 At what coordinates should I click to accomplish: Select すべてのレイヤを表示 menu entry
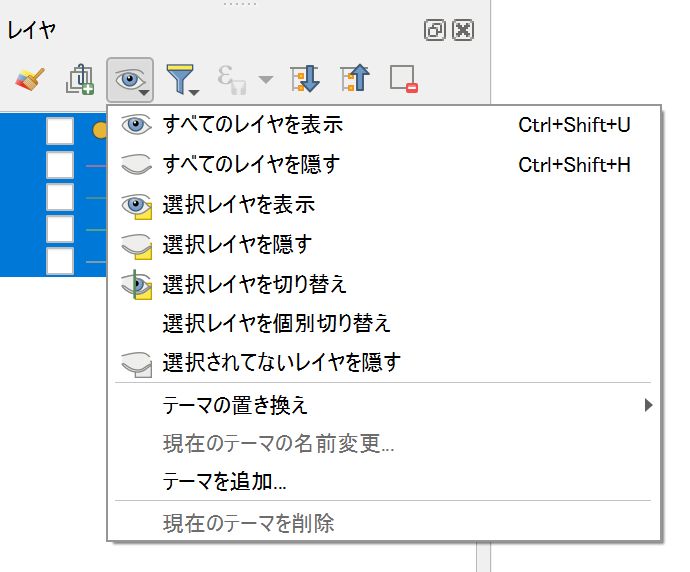click(384, 125)
